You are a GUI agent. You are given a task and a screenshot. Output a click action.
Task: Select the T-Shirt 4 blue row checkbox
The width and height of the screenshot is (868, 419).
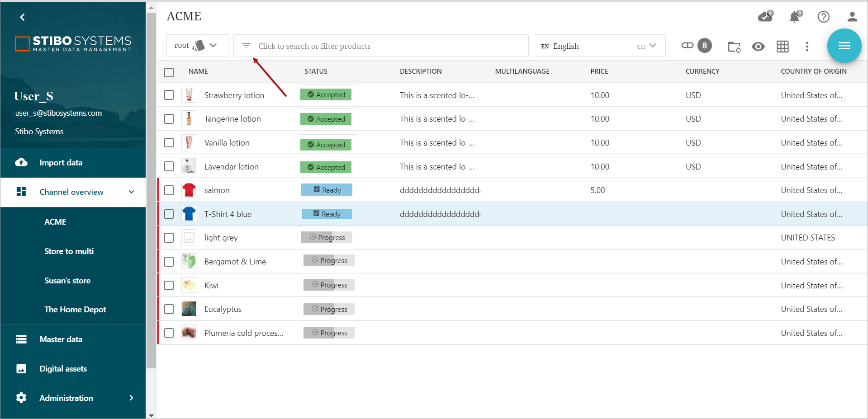(169, 214)
